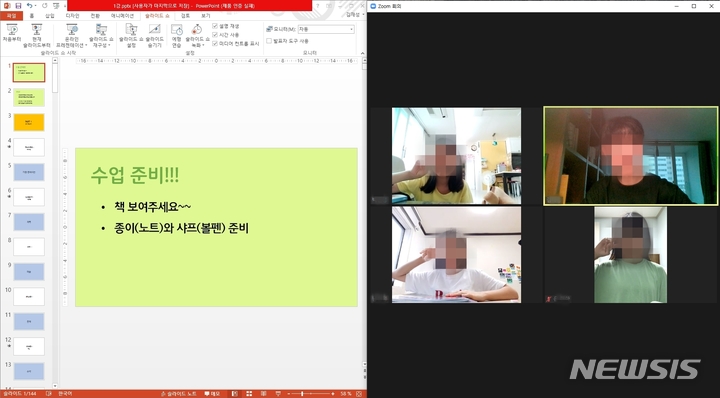Click the save icon in quick access toolbar
Viewport: 720px width, 398px height.
tap(18, 6)
